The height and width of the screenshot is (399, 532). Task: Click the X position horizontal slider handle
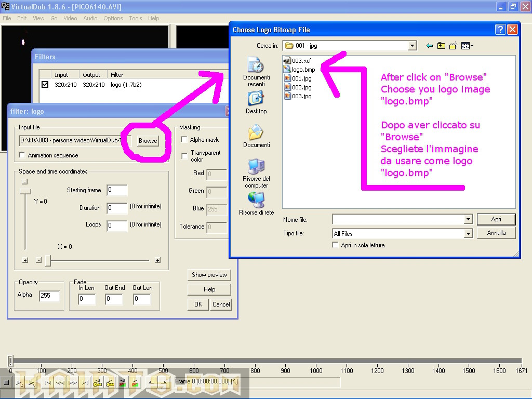(48, 261)
